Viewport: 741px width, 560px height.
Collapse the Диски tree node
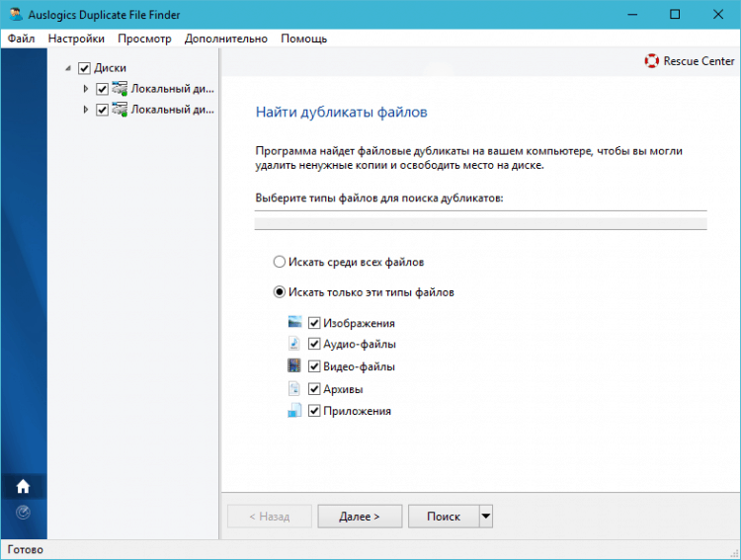68,68
